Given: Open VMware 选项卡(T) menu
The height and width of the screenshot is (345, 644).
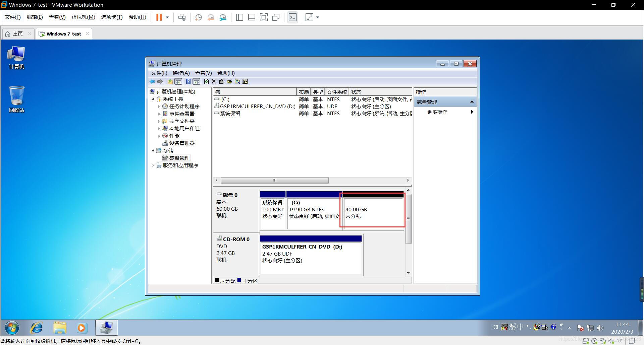Looking at the screenshot, I should (x=112, y=17).
